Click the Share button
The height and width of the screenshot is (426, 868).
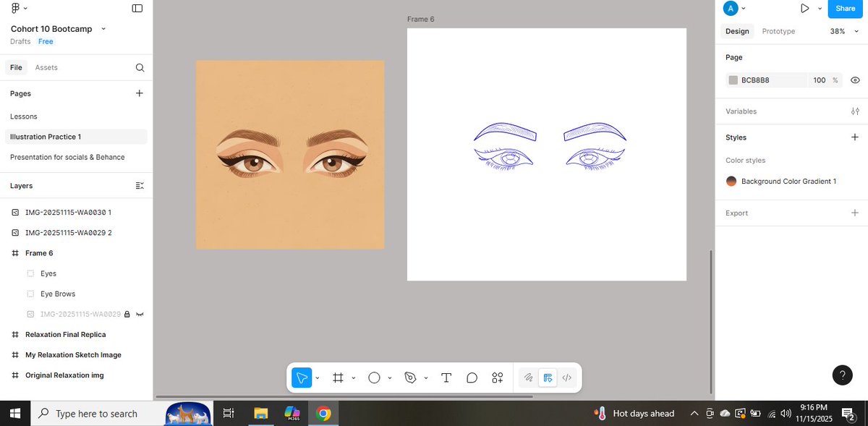click(x=845, y=9)
